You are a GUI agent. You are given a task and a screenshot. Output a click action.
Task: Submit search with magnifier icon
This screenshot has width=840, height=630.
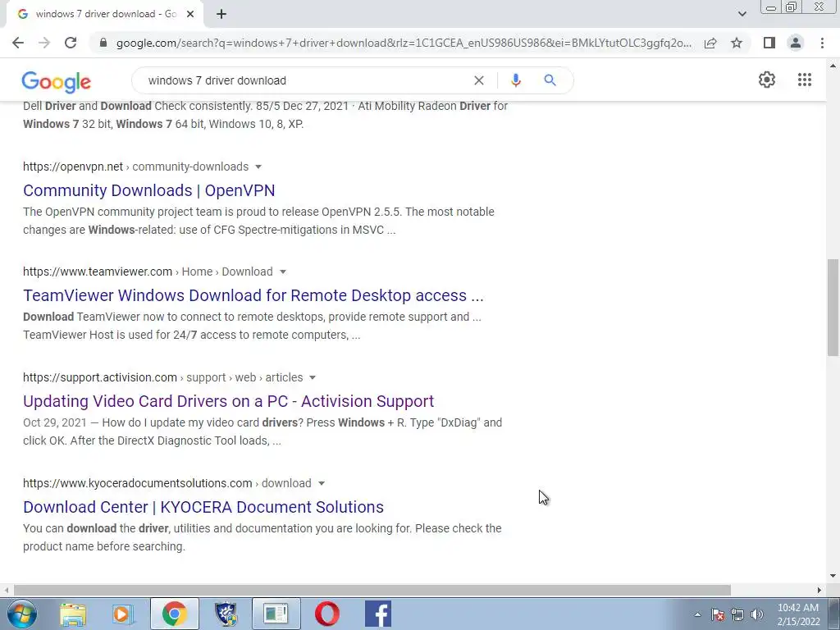[550, 80]
